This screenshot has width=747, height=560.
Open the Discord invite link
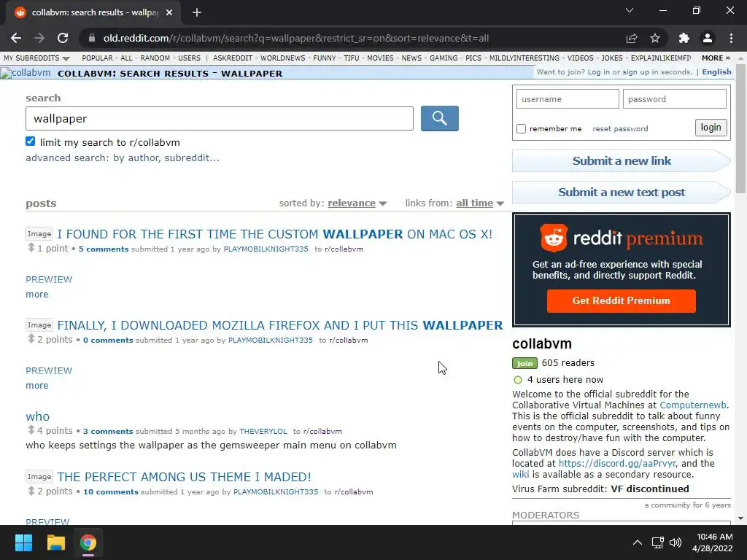617,463
